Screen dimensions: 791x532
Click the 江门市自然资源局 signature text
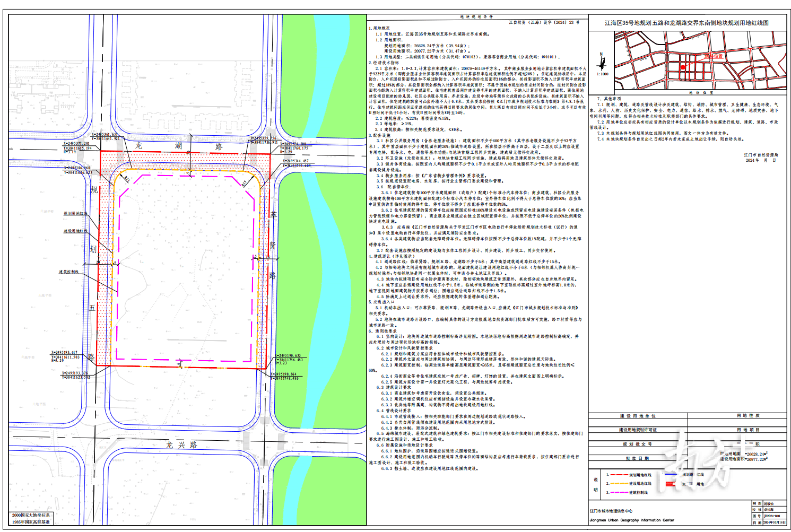click(761, 155)
